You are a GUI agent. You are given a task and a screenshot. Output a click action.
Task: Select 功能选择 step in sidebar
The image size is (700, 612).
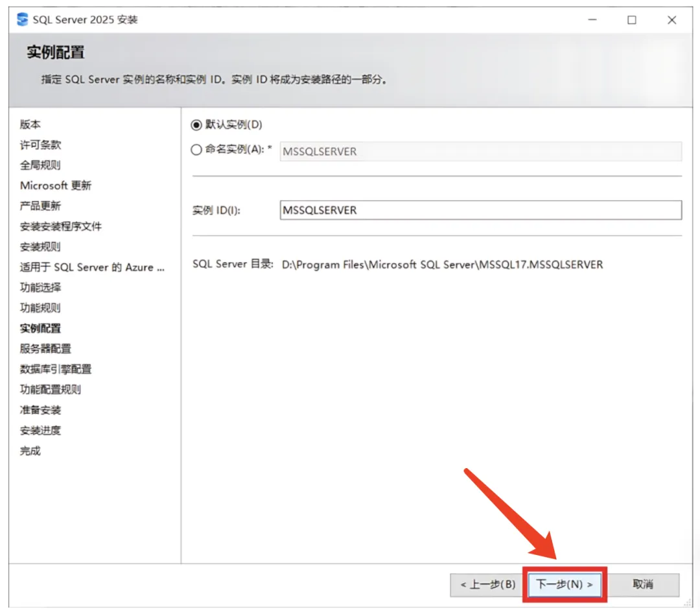(41, 287)
